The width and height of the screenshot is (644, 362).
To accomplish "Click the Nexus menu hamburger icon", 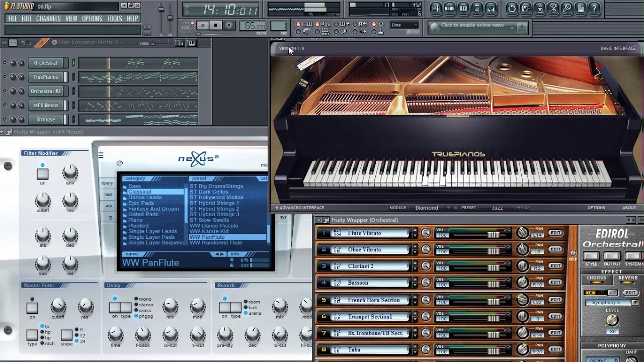I will [x=101, y=155].
